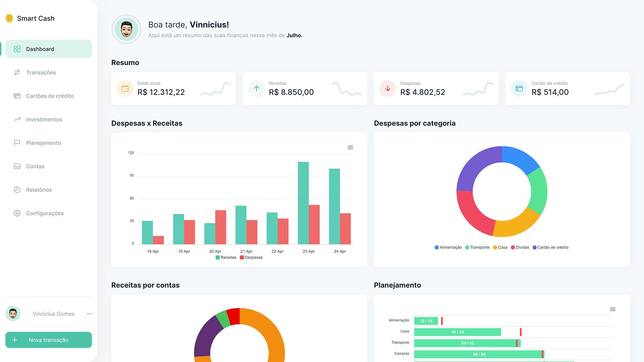Viewport: 644px width, 362px height.
Task: Click the Despesas red down-arrow icon
Action: [x=388, y=88]
